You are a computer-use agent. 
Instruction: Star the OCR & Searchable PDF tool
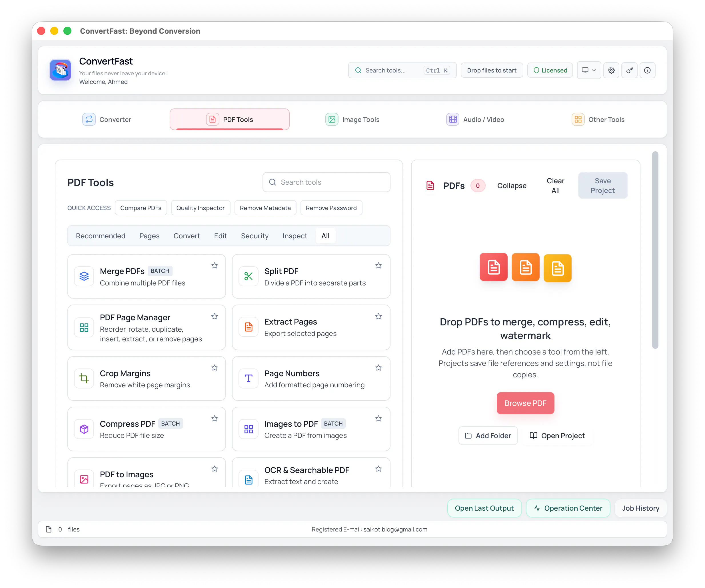379,469
